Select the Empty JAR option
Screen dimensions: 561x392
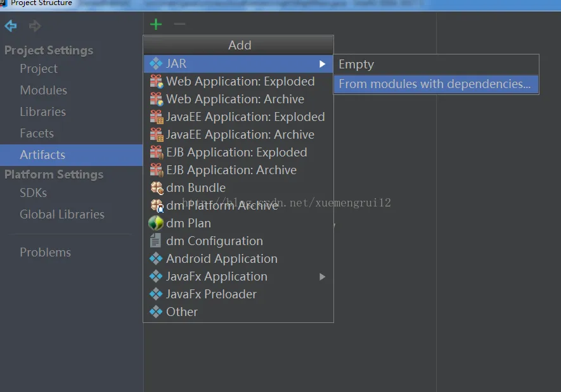click(x=356, y=65)
